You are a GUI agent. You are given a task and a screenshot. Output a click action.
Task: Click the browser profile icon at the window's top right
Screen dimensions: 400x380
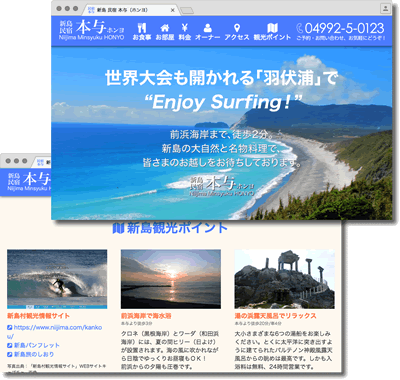tap(385, 9)
